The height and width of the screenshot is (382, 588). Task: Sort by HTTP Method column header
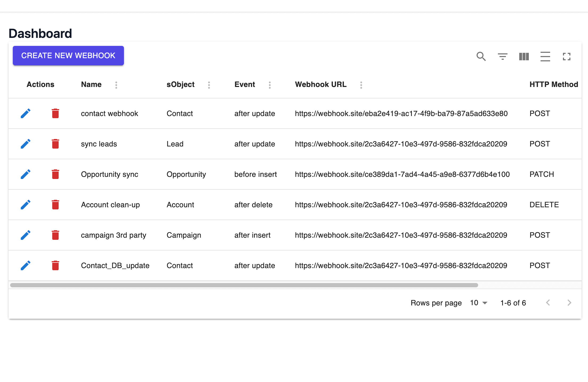tap(554, 85)
